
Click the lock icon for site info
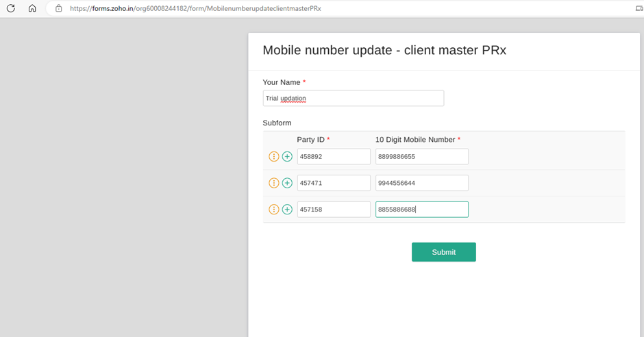coord(58,8)
